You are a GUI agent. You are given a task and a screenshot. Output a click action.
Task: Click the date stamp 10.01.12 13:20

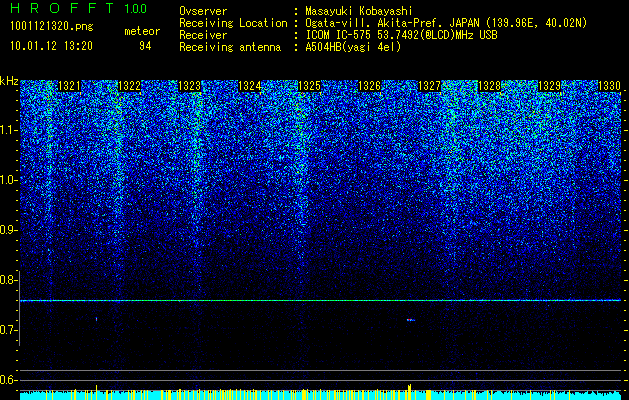coord(51,46)
